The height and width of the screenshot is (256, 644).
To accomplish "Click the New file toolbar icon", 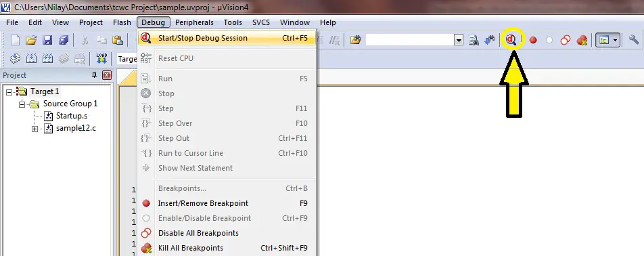I will (15, 40).
